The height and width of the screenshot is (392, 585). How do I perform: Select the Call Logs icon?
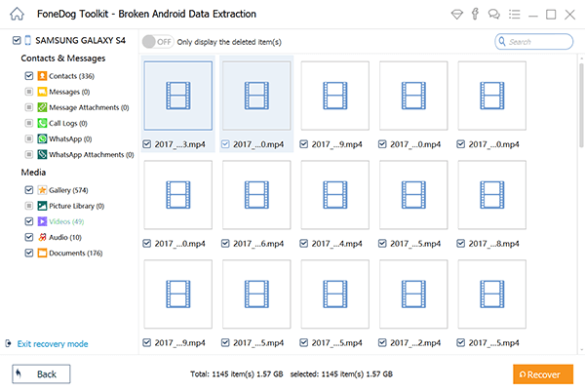(x=42, y=123)
